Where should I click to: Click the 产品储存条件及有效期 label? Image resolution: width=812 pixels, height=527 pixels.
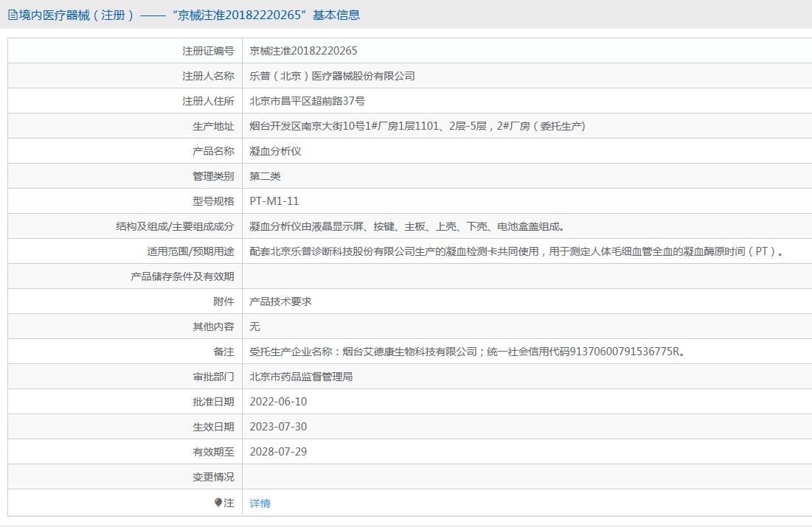click(x=182, y=276)
